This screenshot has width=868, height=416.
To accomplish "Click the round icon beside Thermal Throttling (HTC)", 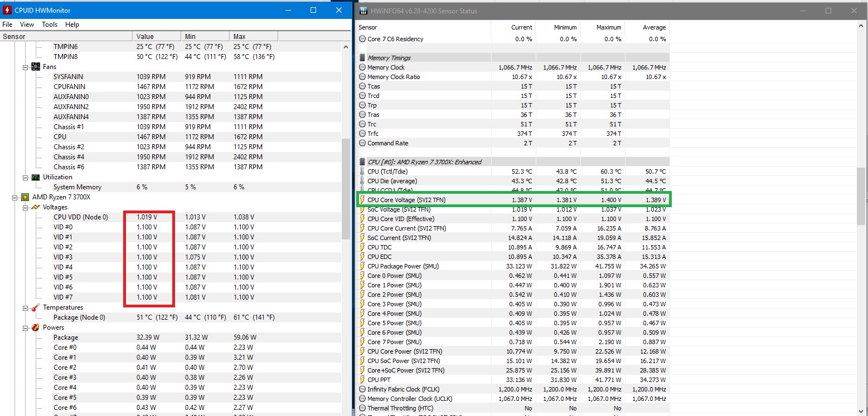I will pos(362,408).
